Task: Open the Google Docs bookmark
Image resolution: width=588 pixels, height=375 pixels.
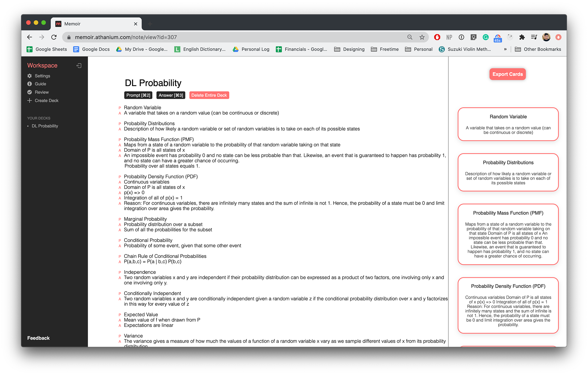Action: point(91,49)
